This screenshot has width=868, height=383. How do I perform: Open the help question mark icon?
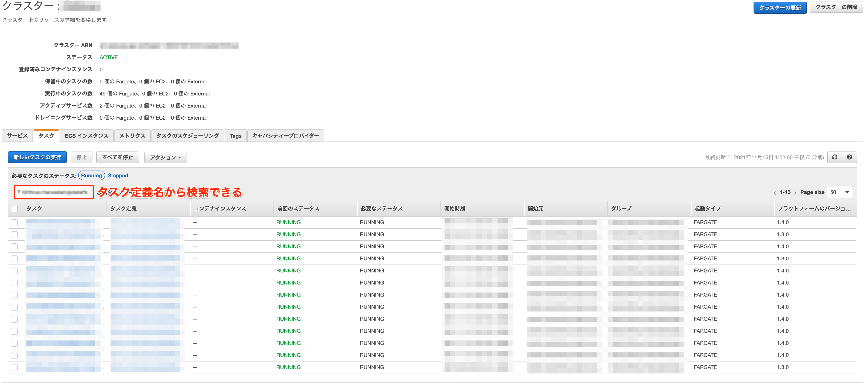pos(849,157)
